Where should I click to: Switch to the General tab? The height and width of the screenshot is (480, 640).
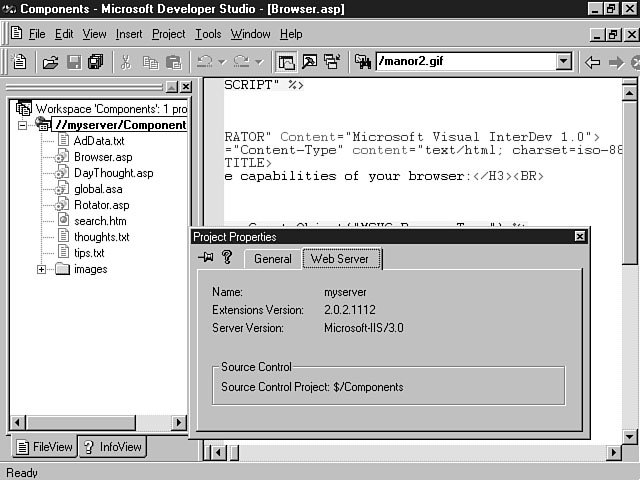tap(272, 259)
